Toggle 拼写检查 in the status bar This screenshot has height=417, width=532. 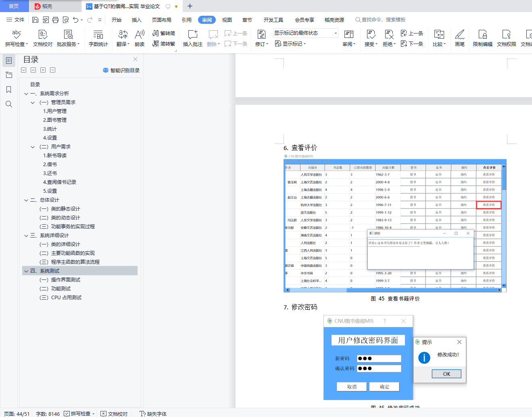(x=79, y=414)
